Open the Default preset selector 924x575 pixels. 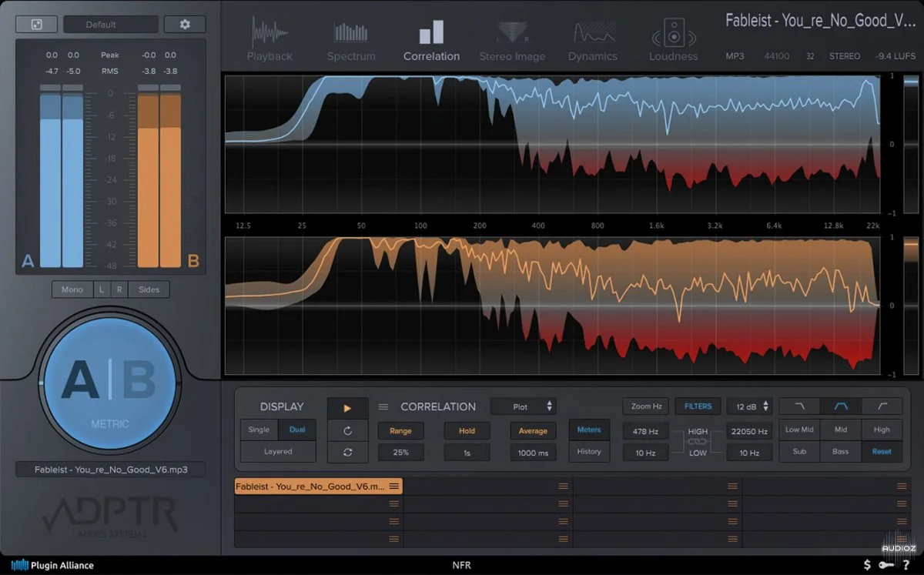[111, 25]
